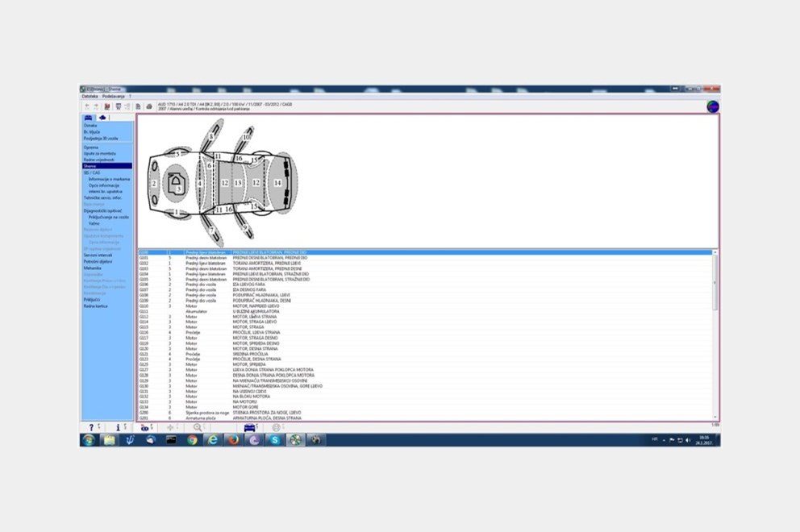Viewport: 800px width, 532px height.
Task: Open Servisni intervali from the sidebar
Action: (x=97, y=255)
